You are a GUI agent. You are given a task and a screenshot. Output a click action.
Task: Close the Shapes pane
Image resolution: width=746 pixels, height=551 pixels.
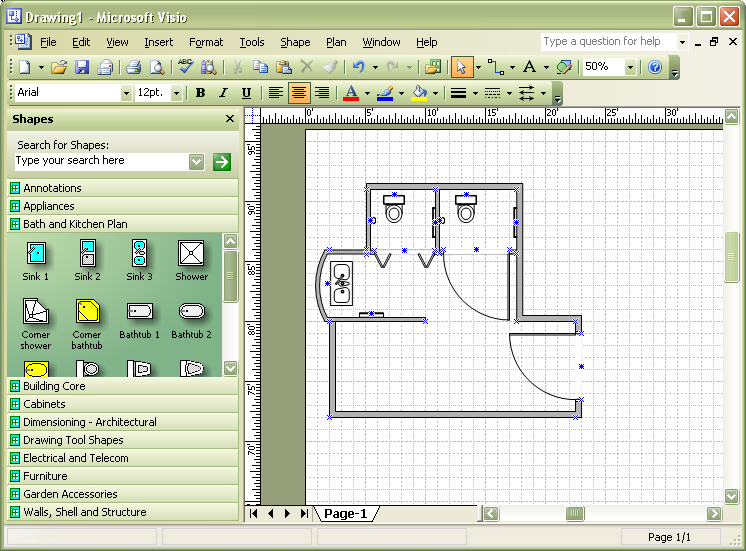230,118
